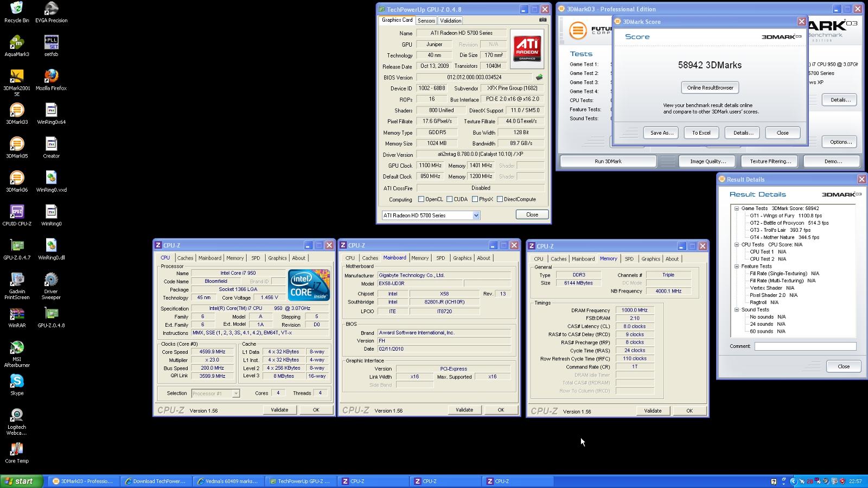Viewport: 868px width, 488px height.
Task: Launch Gadwin PrintScreen desktop icon
Action: click(17, 286)
